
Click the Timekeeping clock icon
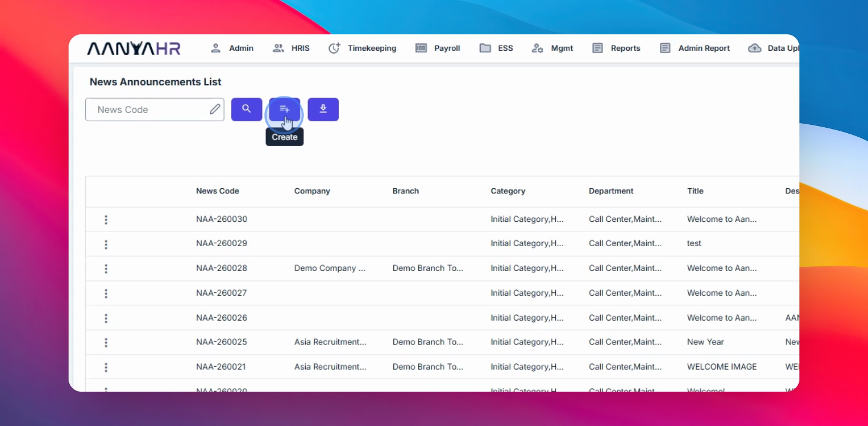tap(335, 49)
